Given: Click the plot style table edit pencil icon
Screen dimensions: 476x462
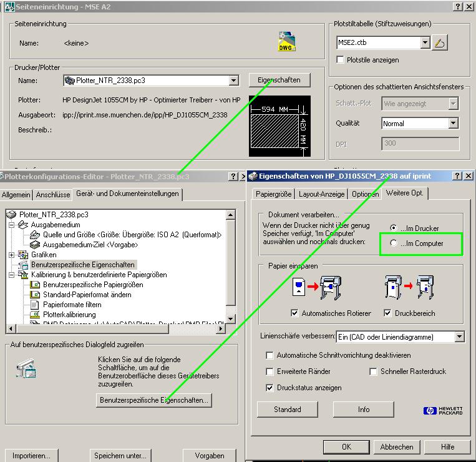Looking at the screenshot, I should click(439, 43).
